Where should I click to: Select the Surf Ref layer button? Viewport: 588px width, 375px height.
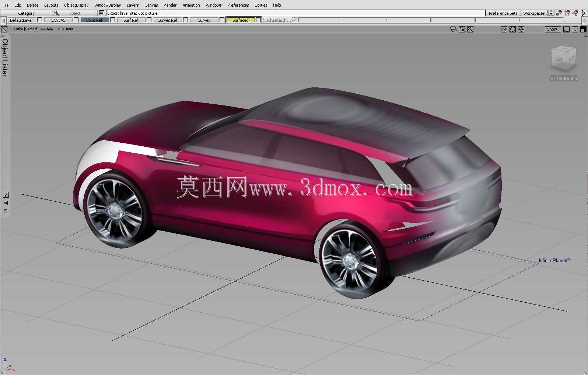tap(131, 20)
